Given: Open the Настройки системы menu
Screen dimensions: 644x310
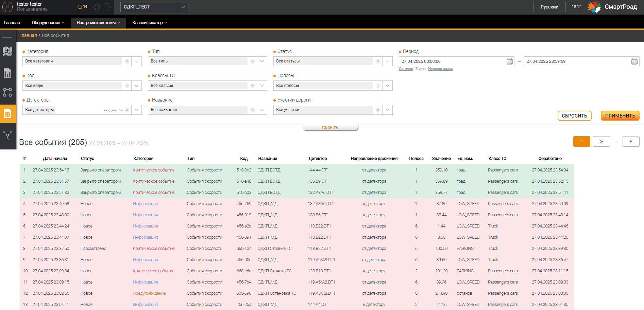Looking at the screenshot, I should pos(98,23).
